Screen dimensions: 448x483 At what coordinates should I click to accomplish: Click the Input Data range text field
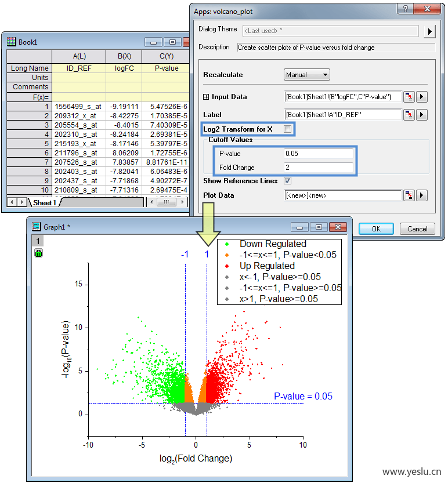[343, 97]
